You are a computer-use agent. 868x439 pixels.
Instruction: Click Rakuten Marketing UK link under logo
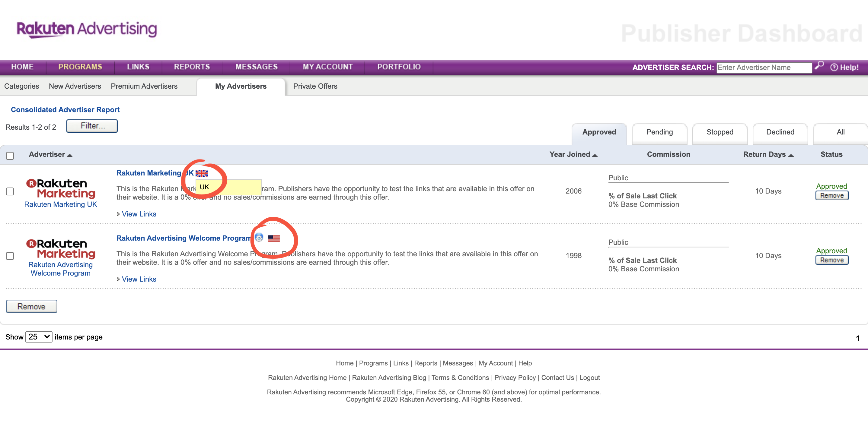61,204
